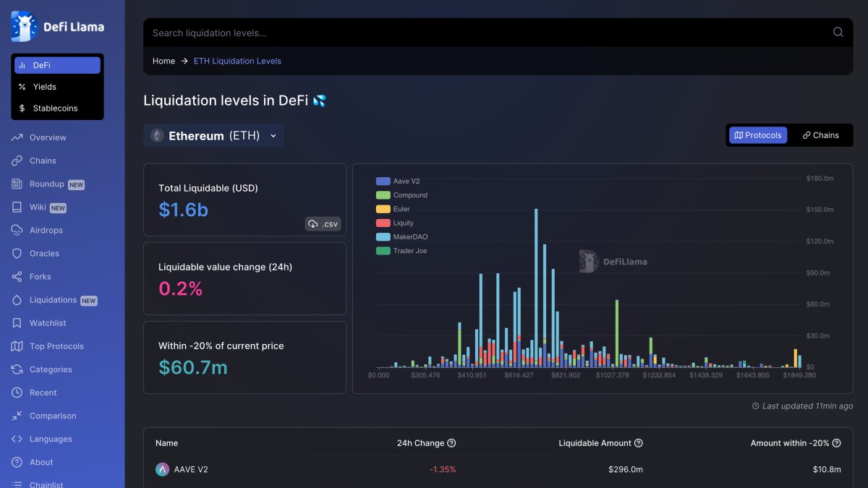Click the $10.8m amount within -20% cell
Image resolution: width=868 pixels, height=488 pixels.
(827, 469)
